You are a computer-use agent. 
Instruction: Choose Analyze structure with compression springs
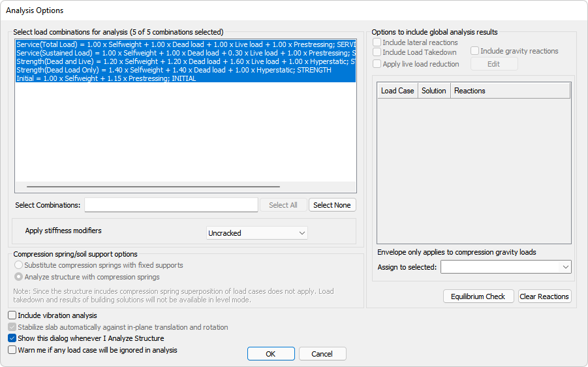[x=18, y=277]
